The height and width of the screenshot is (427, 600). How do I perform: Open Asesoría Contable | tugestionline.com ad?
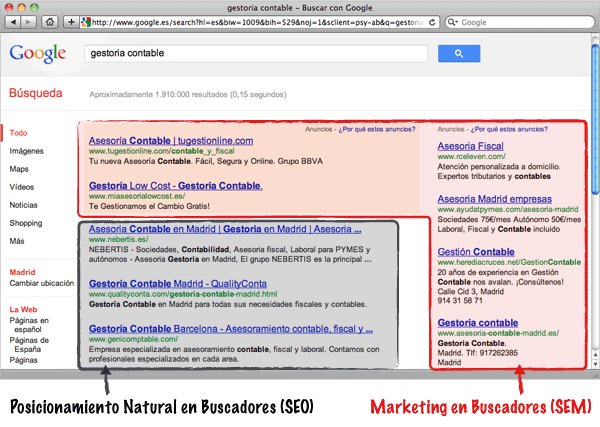click(x=171, y=141)
